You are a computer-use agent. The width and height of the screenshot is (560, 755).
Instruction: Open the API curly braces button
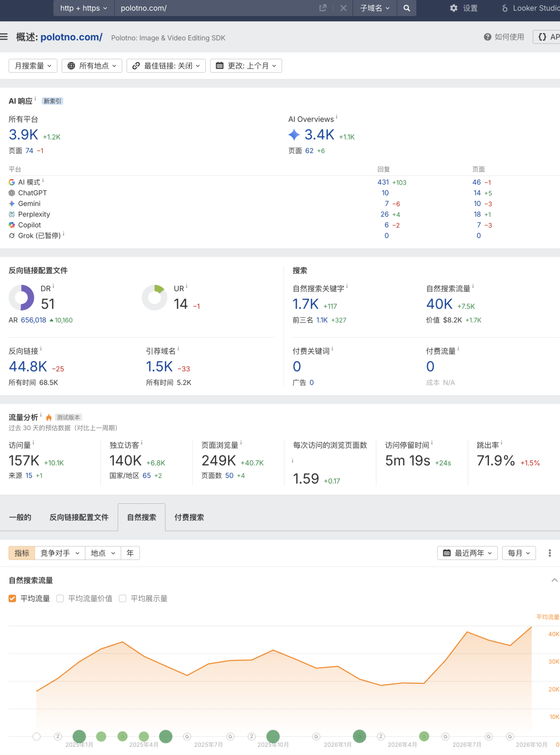[x=548, y=37]
